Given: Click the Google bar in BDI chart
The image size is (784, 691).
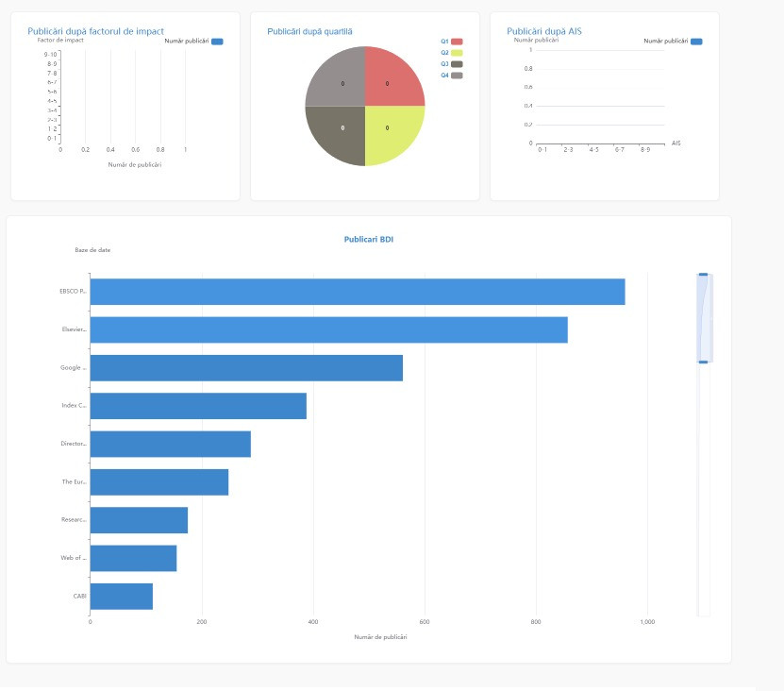Looking at the screenshot, I should (246, 368).
